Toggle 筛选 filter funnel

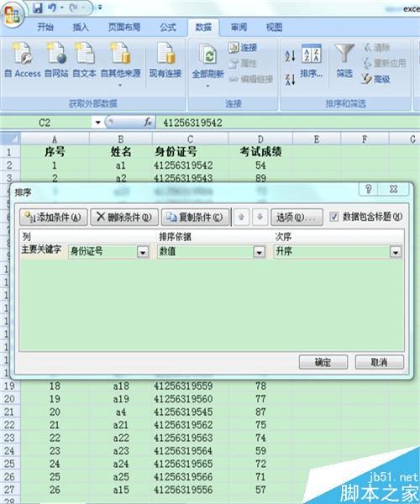(344, 61)
